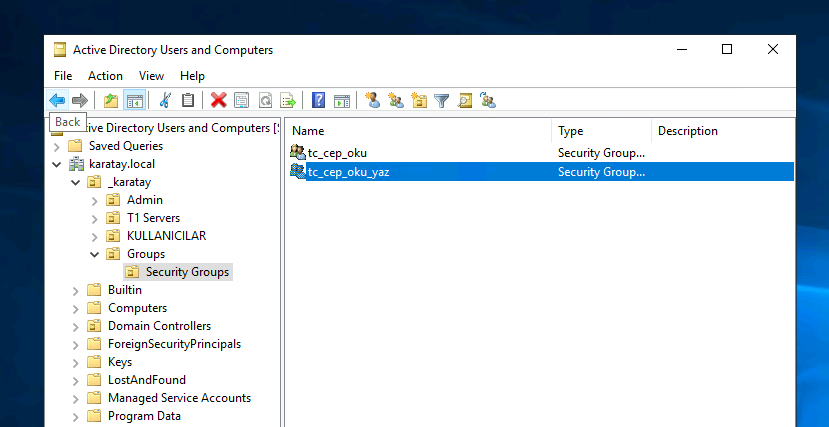This screenshot has height=427, width=829.
Task: Expand the T1 Servers OU
Action: 95,219
